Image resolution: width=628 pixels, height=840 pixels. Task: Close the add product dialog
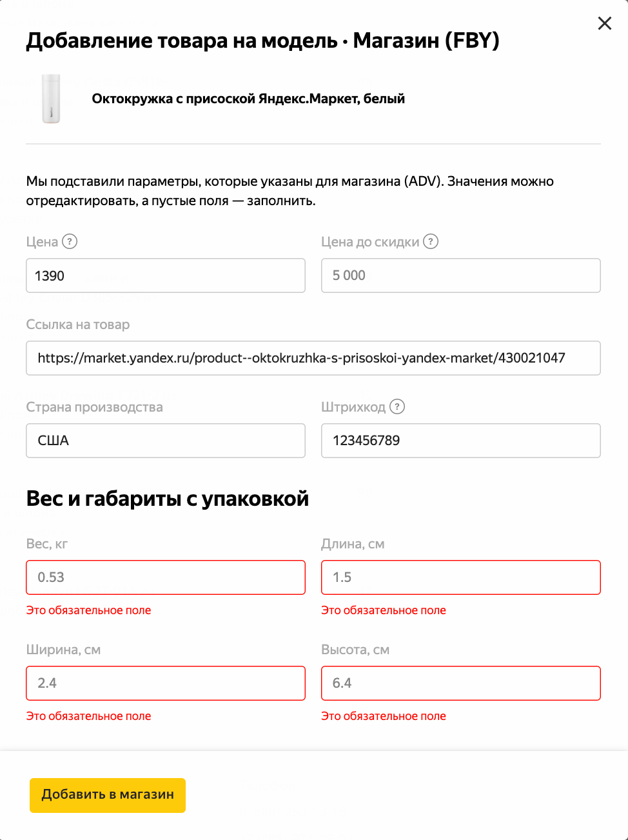click(x=605, y=23)
